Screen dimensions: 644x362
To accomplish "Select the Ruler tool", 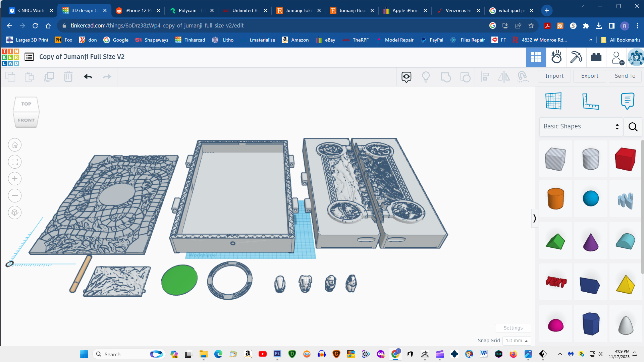I will pos(590,101).
